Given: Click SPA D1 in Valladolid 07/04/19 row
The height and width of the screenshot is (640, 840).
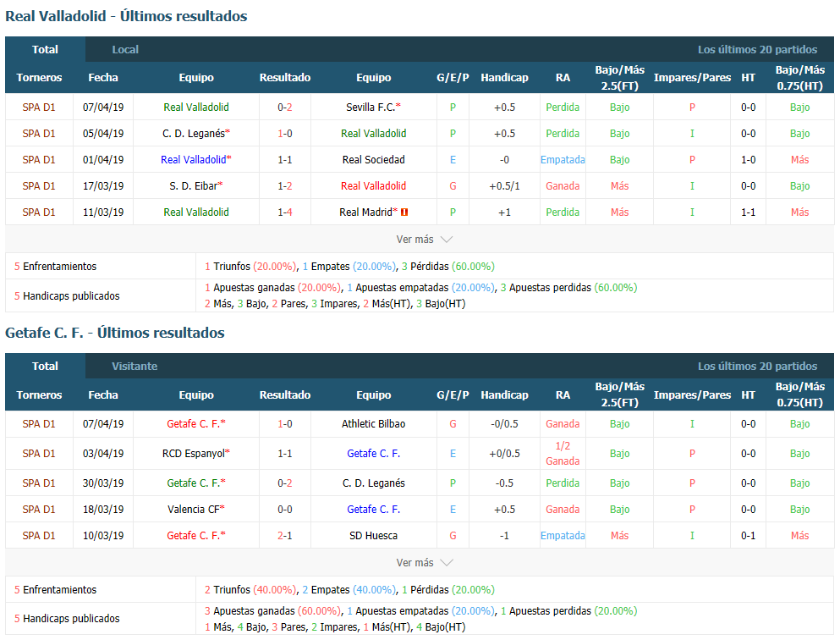Looking at the screenshot, I should tap(39, 108).
